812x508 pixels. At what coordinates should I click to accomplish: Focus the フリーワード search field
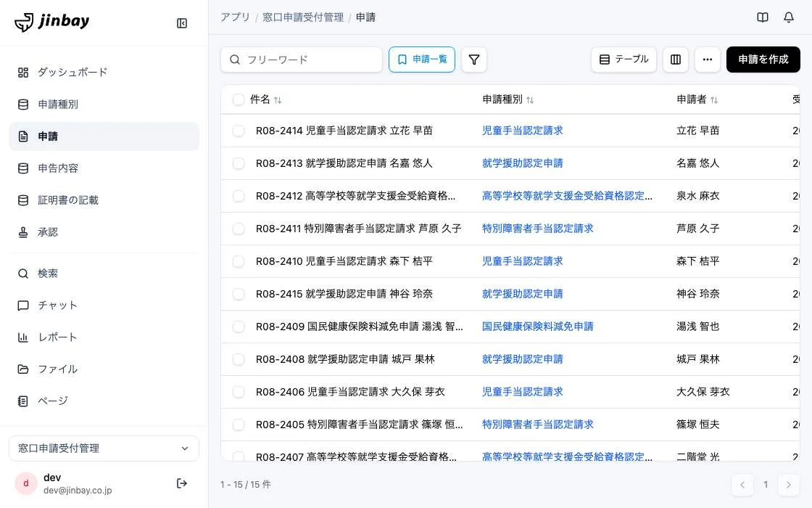click(302, 60)
